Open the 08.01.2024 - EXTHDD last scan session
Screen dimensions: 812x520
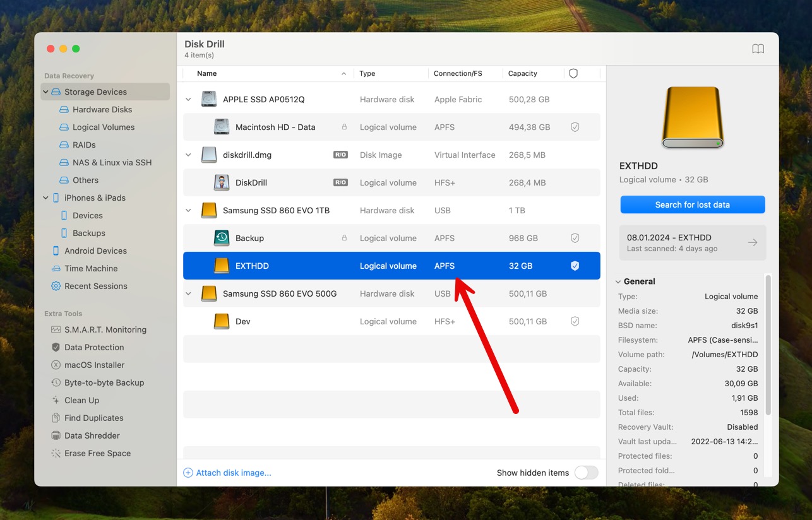[x=693, y=243]
